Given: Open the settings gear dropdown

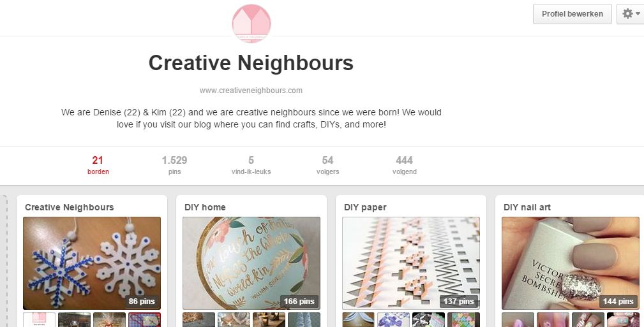Looking at the screenshot, I should tap(631, 14).
